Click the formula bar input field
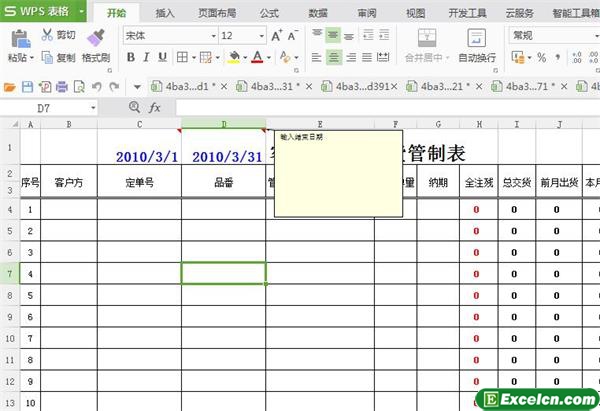Image resolution: width=600 pixels, height=411 pixels. click(x=388, y=108)
